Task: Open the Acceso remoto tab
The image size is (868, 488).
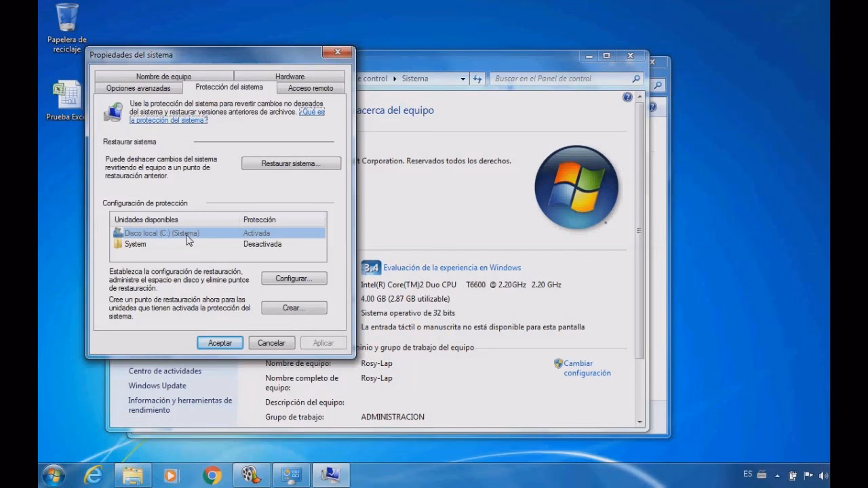Action: 310,87
